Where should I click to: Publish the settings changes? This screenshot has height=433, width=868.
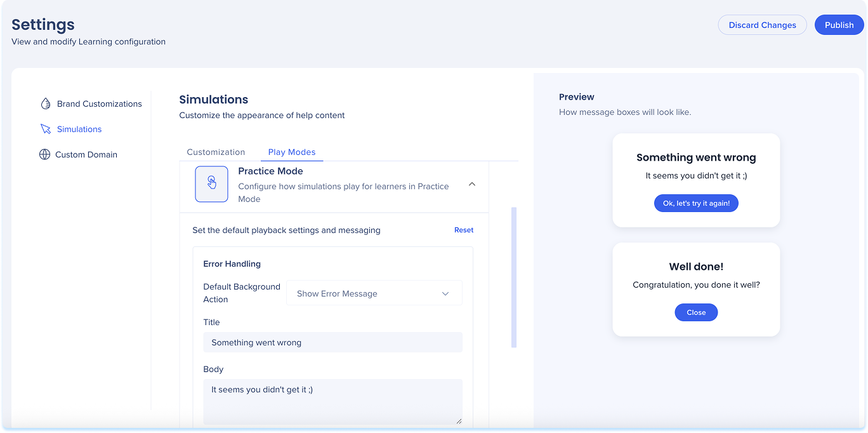(x=839, y=25)
